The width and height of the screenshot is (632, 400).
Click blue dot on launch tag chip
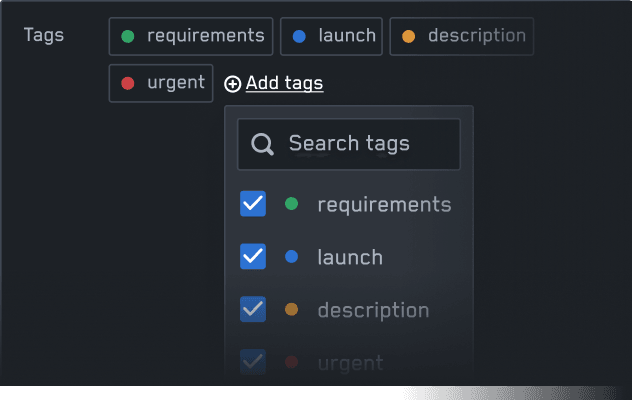pyautogui.click(x=299, y=36)
